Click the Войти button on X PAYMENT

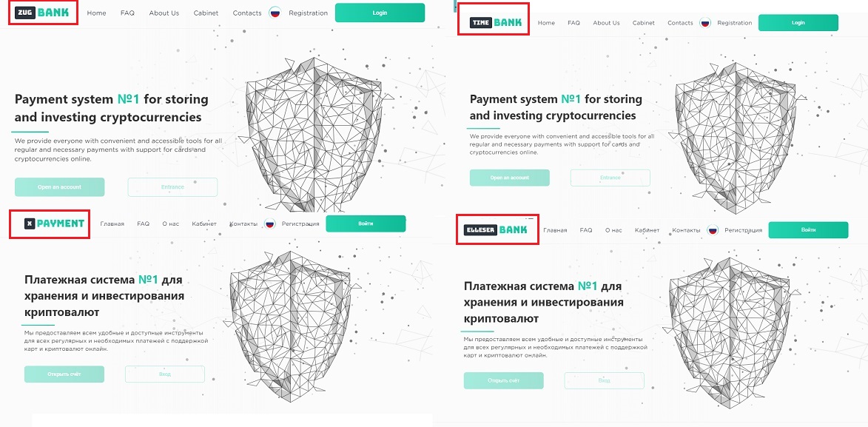point(366,223)
